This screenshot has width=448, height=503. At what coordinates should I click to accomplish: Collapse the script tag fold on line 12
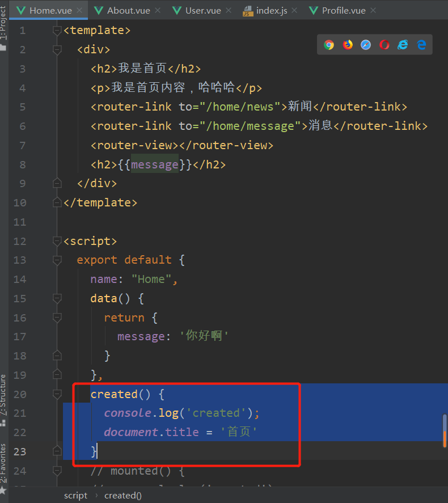coord(57,241)
